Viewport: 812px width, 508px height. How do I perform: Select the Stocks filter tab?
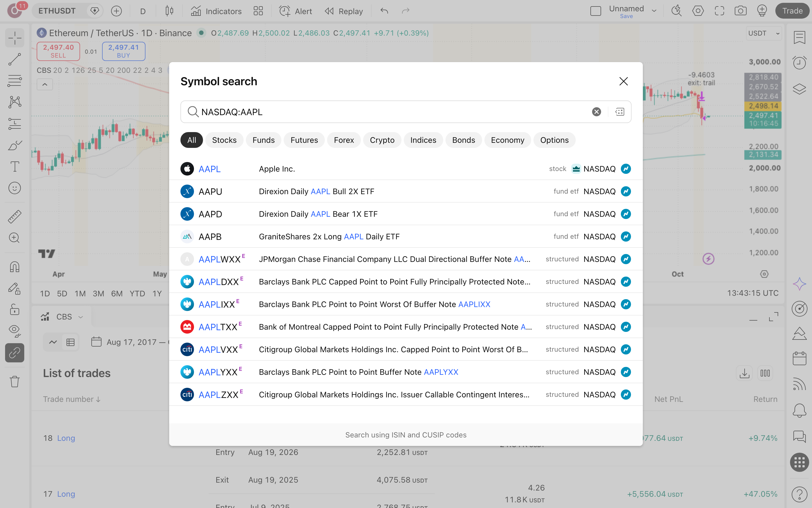tap(224, 140)
